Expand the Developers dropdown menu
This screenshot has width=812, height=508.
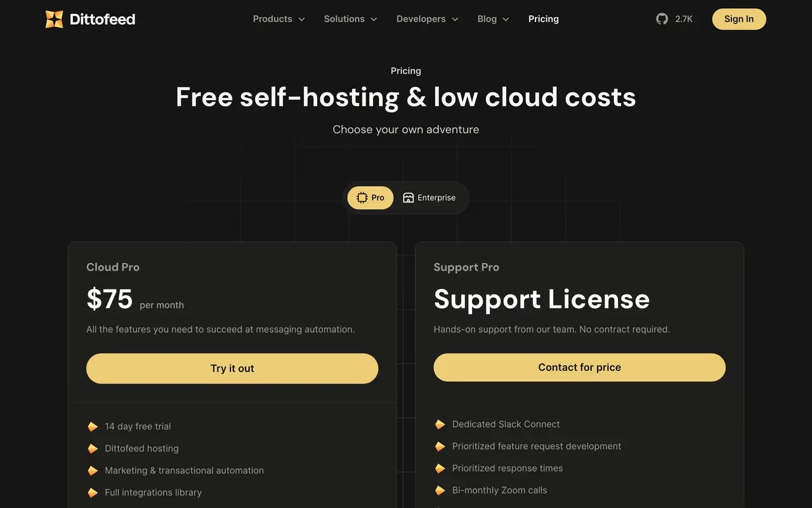pos(428,19)
